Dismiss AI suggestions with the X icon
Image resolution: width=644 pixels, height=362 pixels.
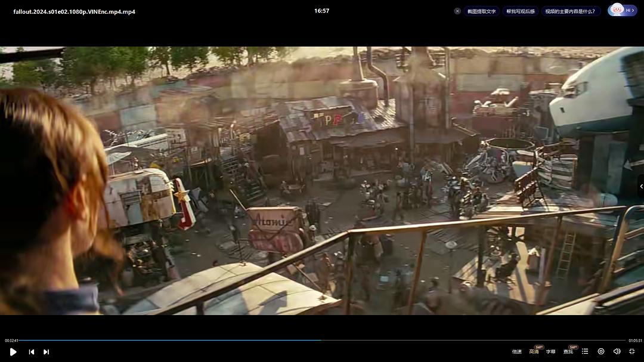(x=457, y=11)
